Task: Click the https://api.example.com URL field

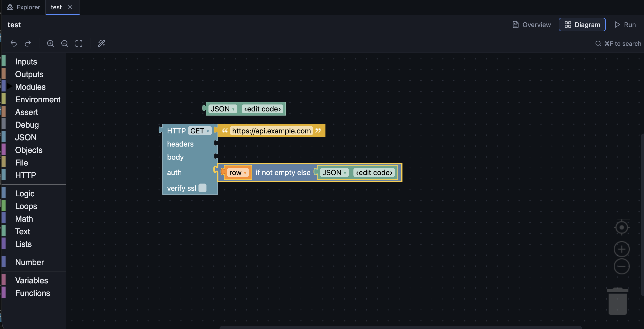Action: (x=271, y=131)
